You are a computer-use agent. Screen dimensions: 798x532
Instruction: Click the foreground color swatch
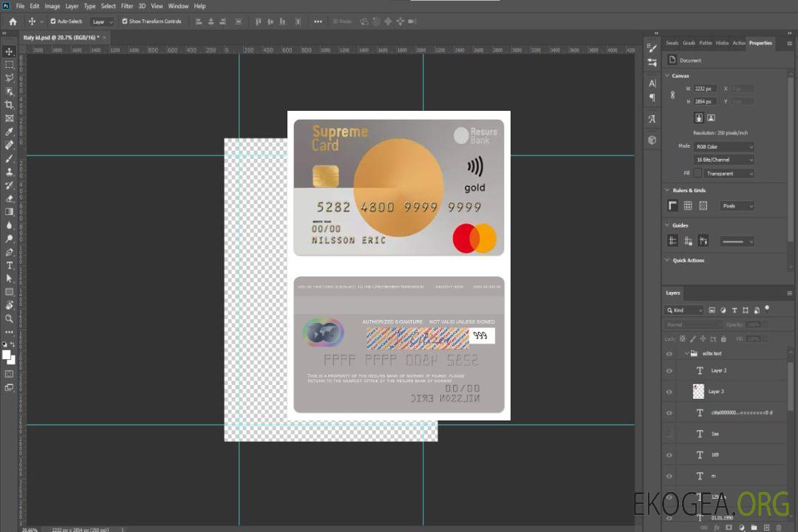click(x=6, y=355)
